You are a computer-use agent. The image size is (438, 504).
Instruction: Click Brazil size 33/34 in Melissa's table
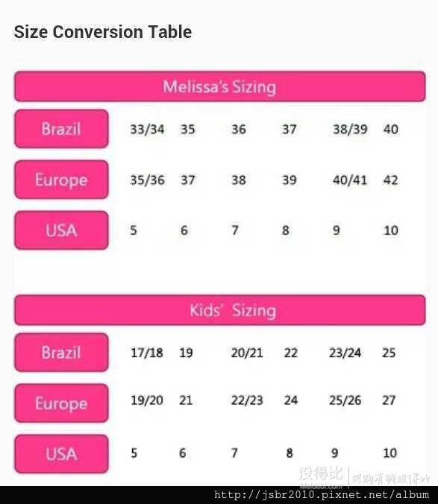(x=147, y=129)
